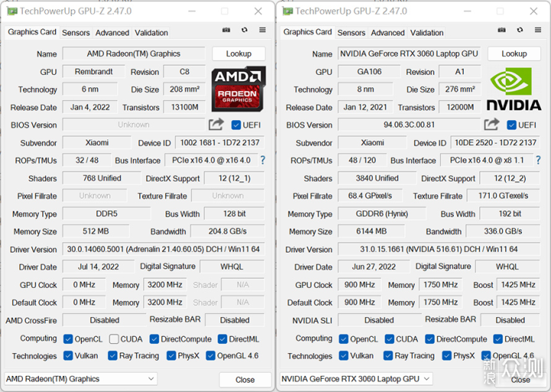Screen dimensions: 551x392
Task: Click refresh icon in AMD window
Action: tap(244, 30)
